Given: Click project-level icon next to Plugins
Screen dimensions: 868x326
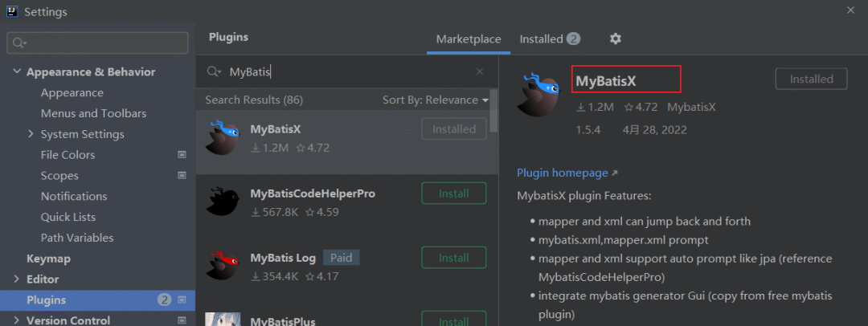Looking at the screenshot, I should pyautogui.click(x=182, y=300).
